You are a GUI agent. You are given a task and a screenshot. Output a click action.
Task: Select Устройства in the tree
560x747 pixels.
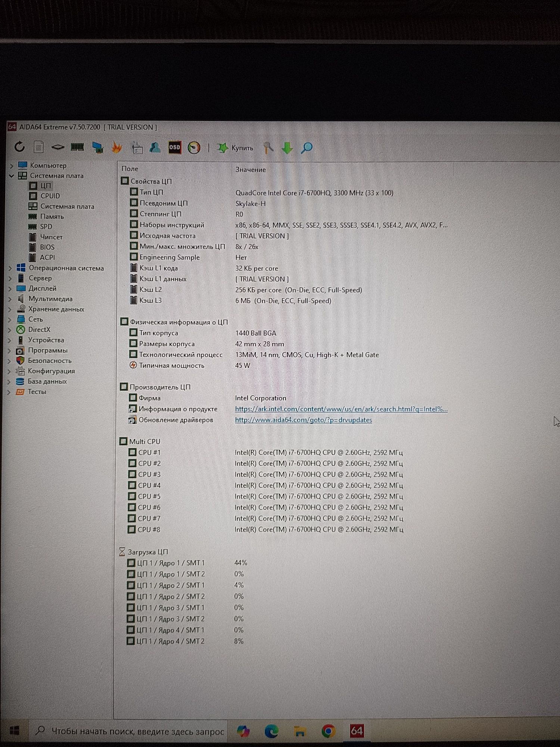tap(46, 340)
